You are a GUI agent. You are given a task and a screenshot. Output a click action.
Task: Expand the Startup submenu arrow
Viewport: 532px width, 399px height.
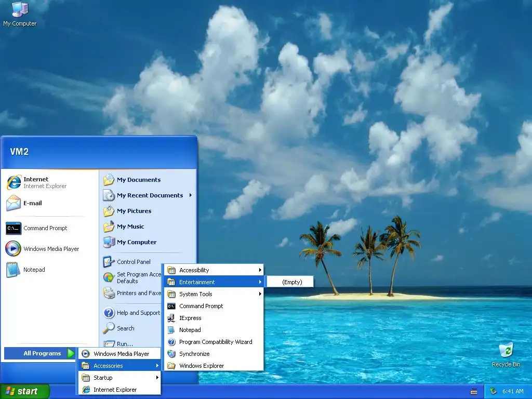[157, 378]
